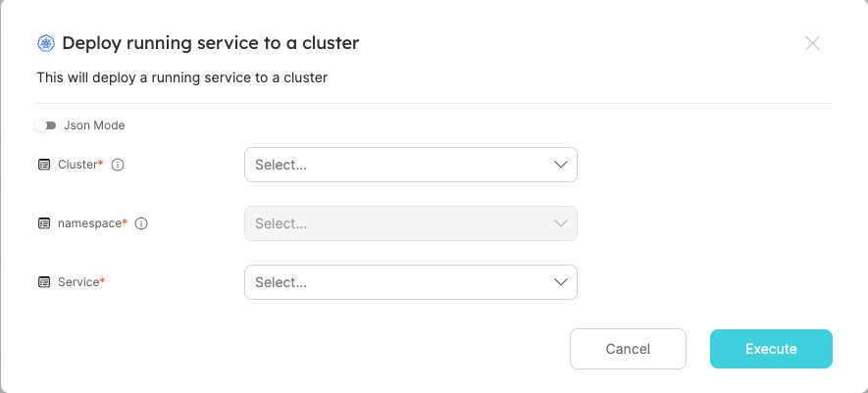Image resolution: width=868 pixels, height=393 pixels.
Task: Click the Service field label
Action: [x=79, y=282]
